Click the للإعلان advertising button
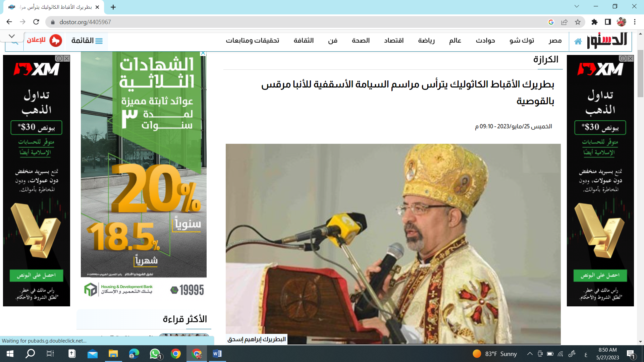 tap(44, 41)
